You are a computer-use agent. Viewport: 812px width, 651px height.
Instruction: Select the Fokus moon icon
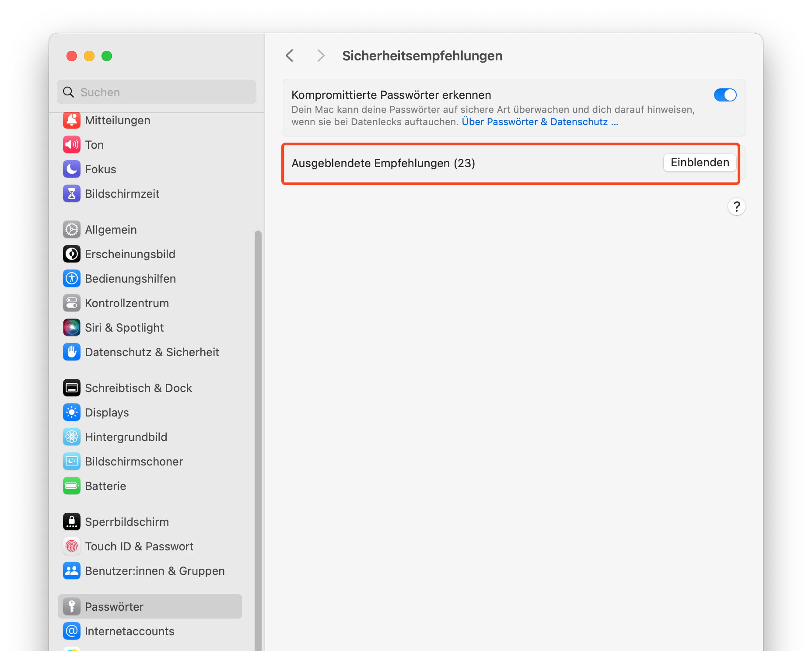tap(72, 169)
